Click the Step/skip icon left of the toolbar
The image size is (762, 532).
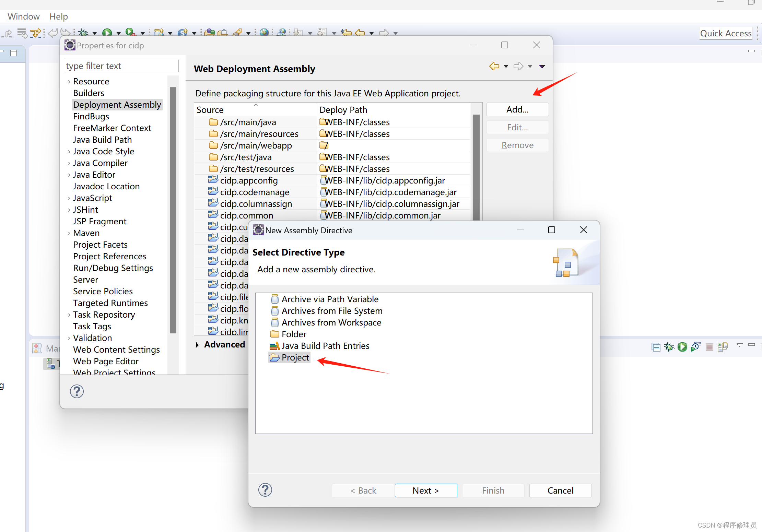pyautogui.click(x=7, y=33)
